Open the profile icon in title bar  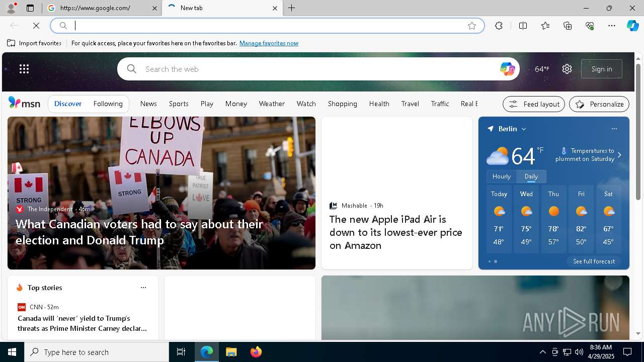point(11,8)
